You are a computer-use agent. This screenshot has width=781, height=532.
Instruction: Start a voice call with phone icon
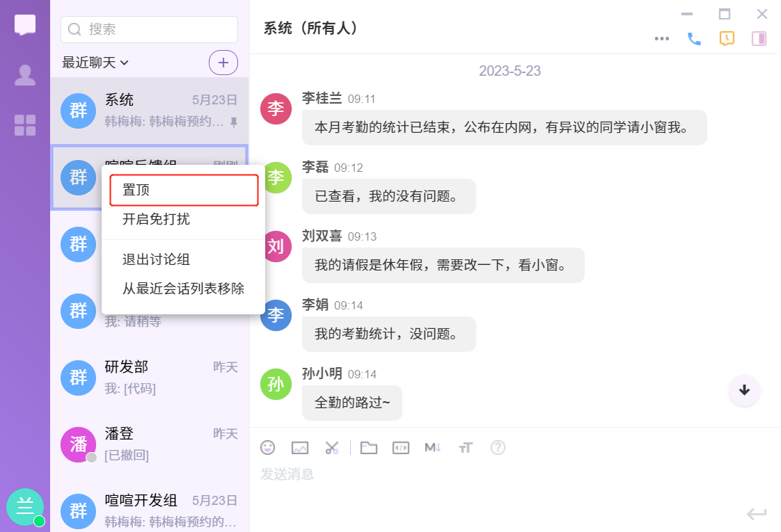pyautogui.click(x=694, y=39)
